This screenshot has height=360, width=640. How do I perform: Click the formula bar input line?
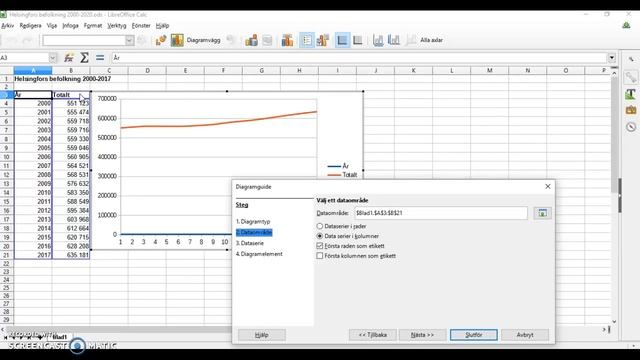(359, 58)
